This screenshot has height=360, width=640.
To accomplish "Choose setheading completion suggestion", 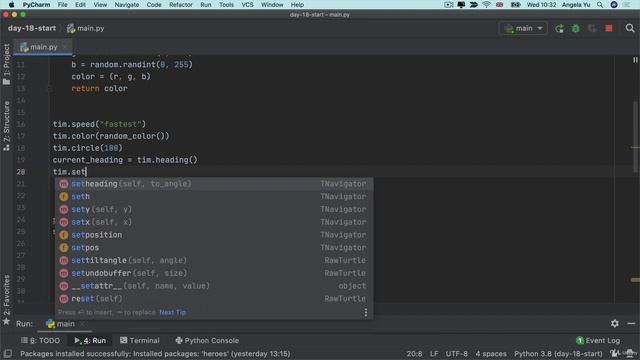I will pyautogui.click(x=214, y=184).
